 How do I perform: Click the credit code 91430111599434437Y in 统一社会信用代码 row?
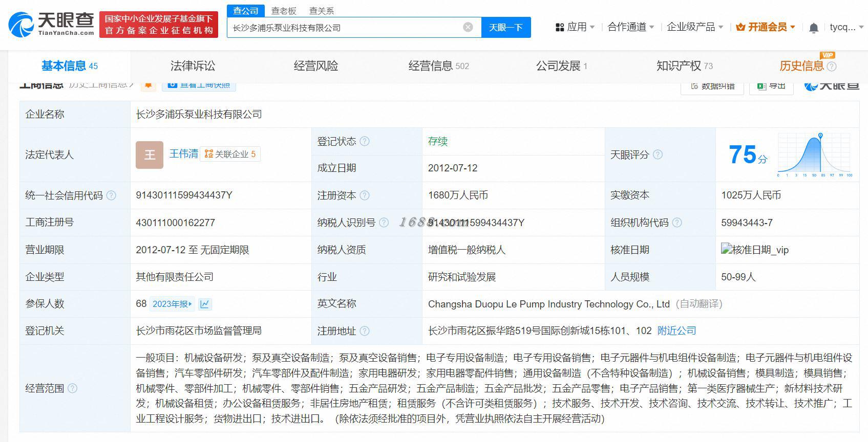coord(184,195)
